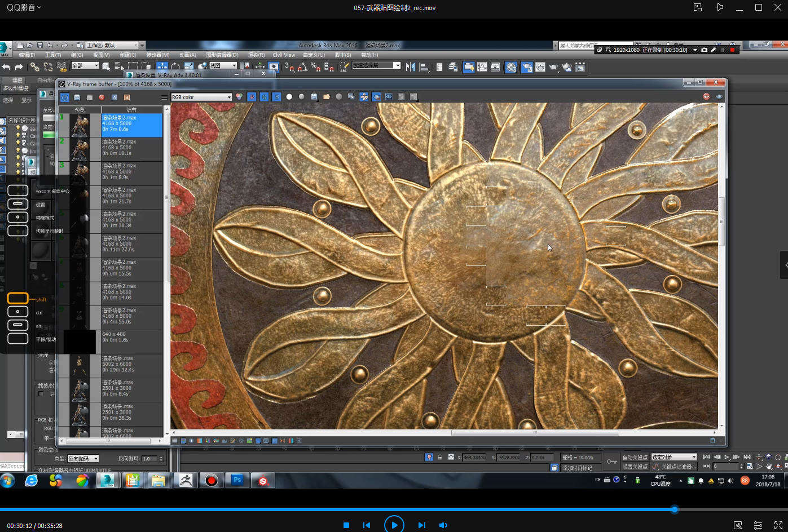Toggle the blue channel button
Image resolution: width=788 pixels, height=532 pixels.
click(276, 97)
